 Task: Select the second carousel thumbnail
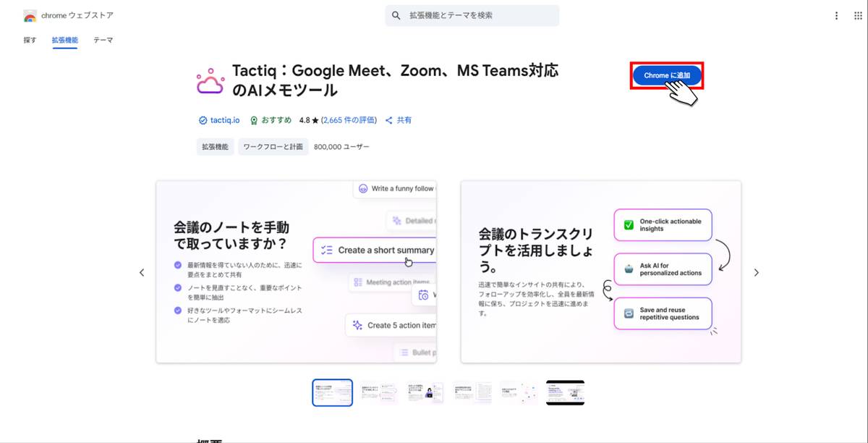pyautogui.click(x=379, y=393)
